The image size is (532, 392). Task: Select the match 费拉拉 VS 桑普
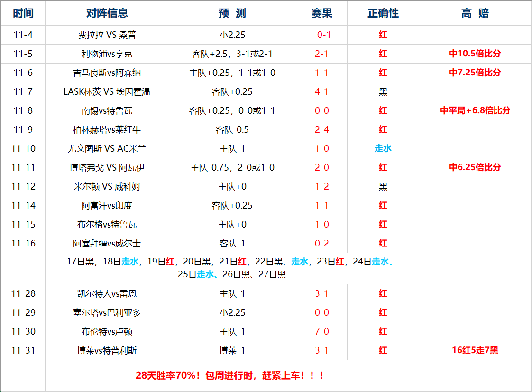(107, 35)
